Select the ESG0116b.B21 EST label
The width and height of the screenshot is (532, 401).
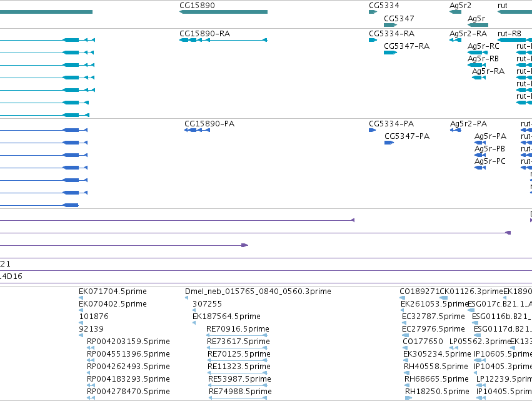point(502,317)
